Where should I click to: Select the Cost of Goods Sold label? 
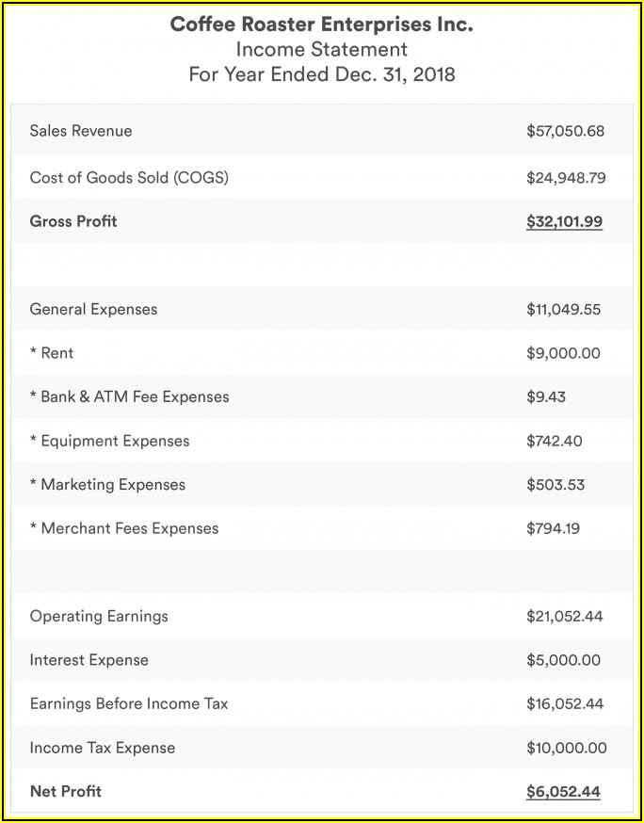click(129, 177)
